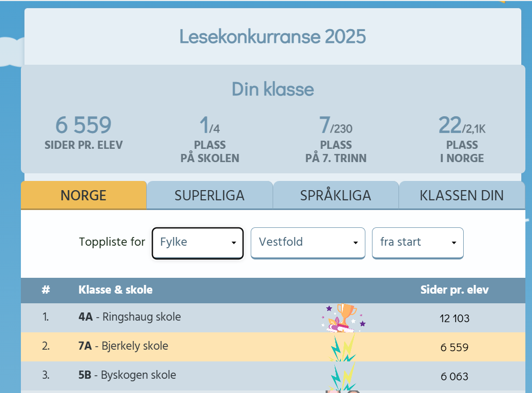Select the KLASSEN DIN tab

[462, 195]
